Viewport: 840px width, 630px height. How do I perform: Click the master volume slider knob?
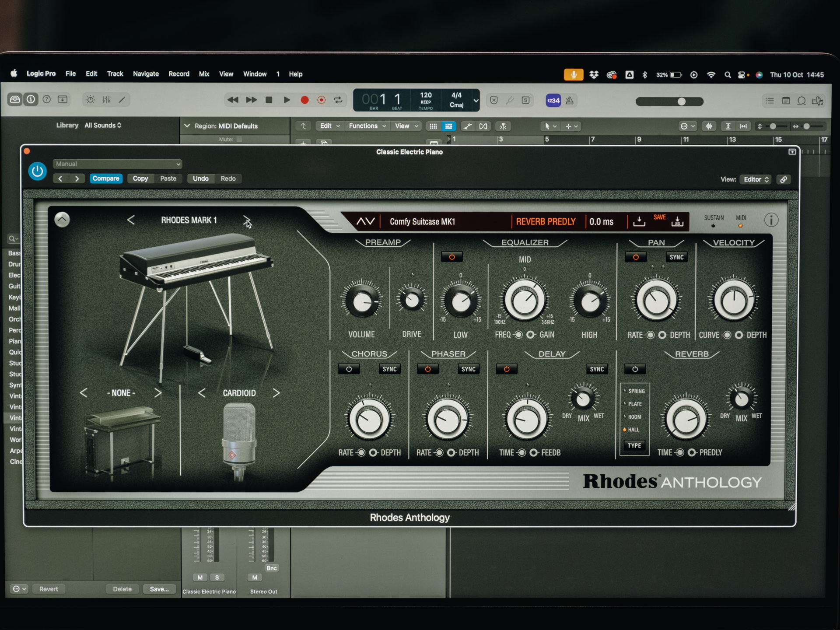click(x=682, y=101)
